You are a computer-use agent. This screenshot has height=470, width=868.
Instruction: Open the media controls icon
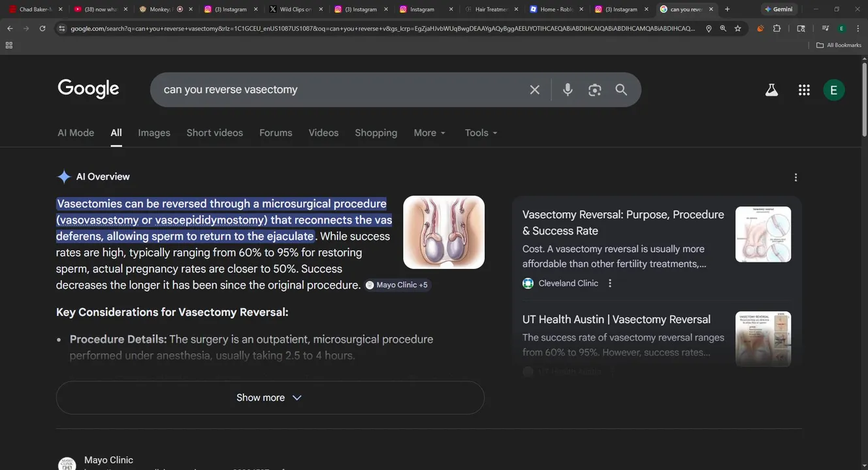tap(826, 29)
